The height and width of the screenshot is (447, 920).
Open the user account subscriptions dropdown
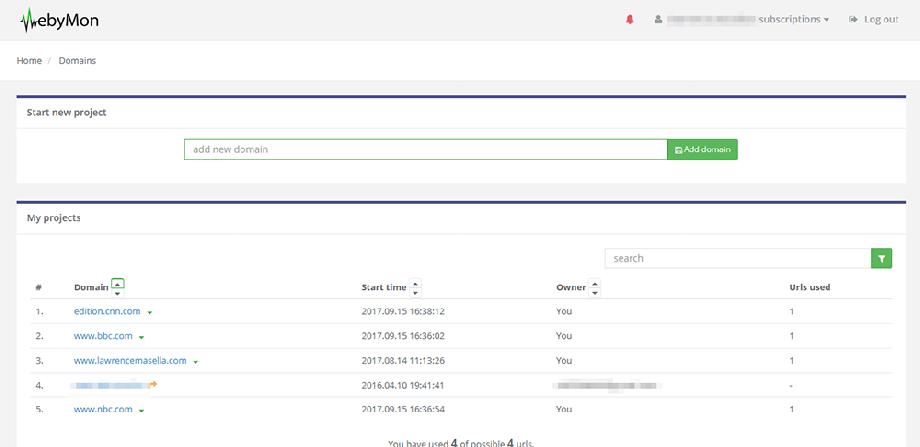[742, 19]
